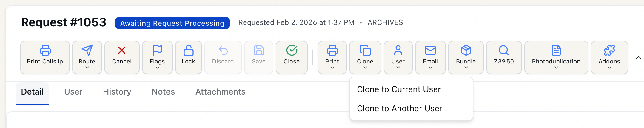The image size is (644, 128).
Task: Open the User dropdown chevron
Action: pyautogui.click(x=398, y=68)
